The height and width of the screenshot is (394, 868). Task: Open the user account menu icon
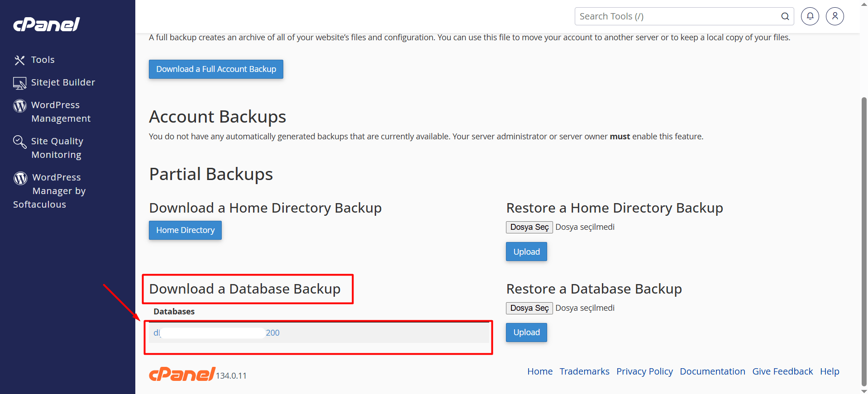tap(835, 16)
